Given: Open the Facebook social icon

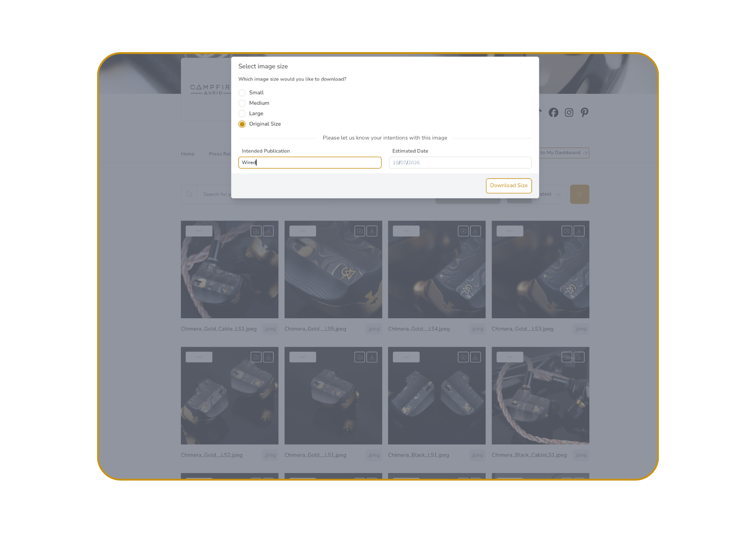Looking at the screenshot, I should 553,113.
